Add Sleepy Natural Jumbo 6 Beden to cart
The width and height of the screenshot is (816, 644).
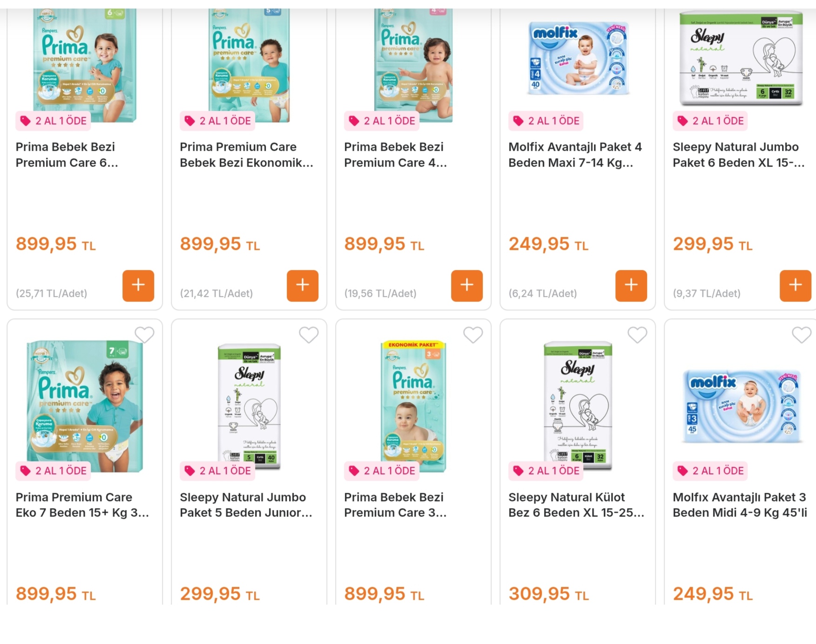tap(795, 285)
